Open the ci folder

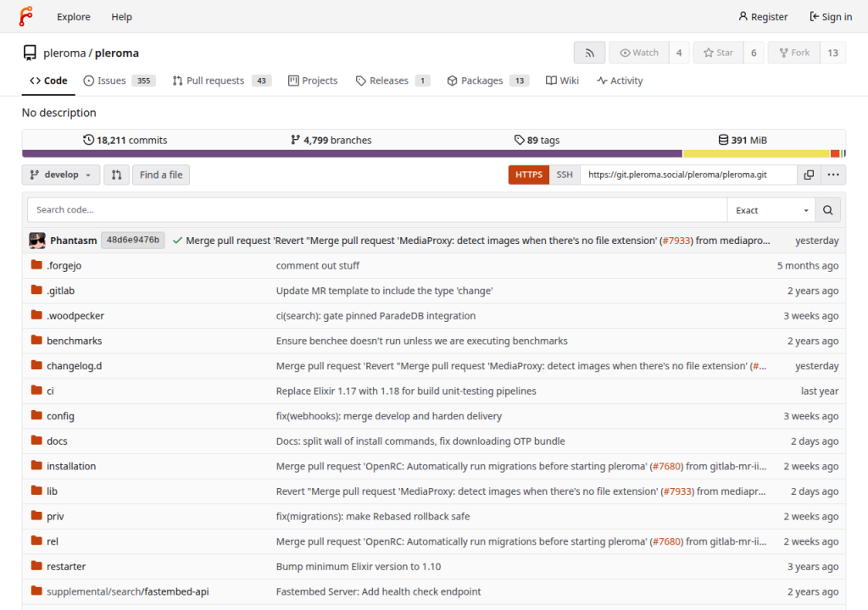click(x=50, y=391)
